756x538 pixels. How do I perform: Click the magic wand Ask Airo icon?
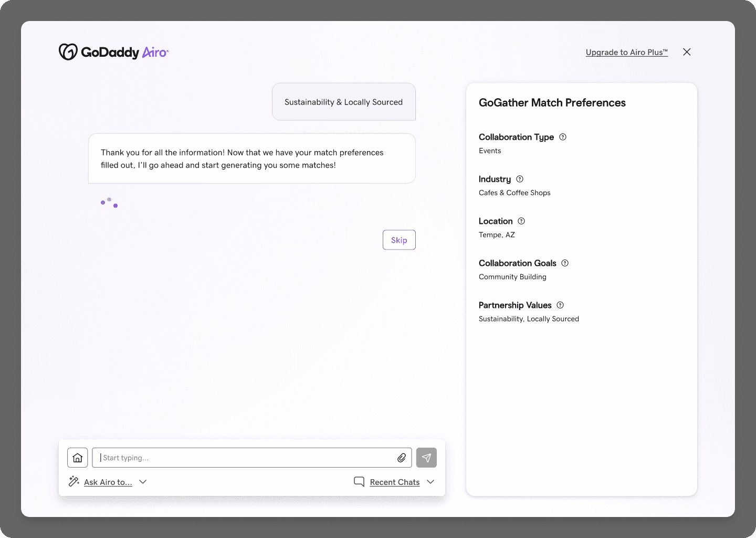tap(74, 481)
